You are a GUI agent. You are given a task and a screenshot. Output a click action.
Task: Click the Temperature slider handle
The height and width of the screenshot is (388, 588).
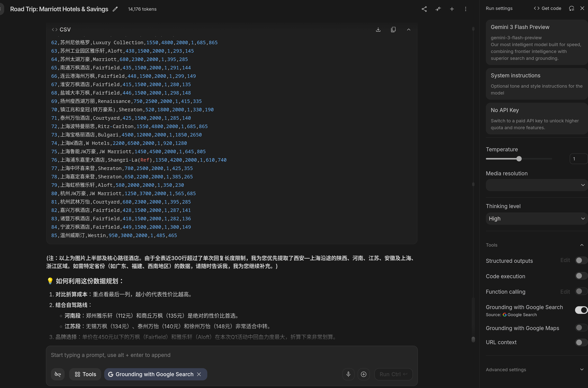click(x=519, y=159)
